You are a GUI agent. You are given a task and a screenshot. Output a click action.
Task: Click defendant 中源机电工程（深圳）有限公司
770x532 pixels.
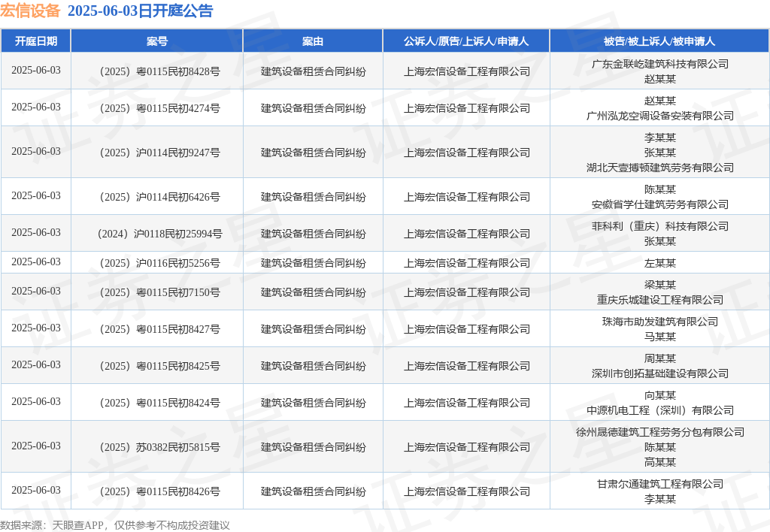point(659,410)
